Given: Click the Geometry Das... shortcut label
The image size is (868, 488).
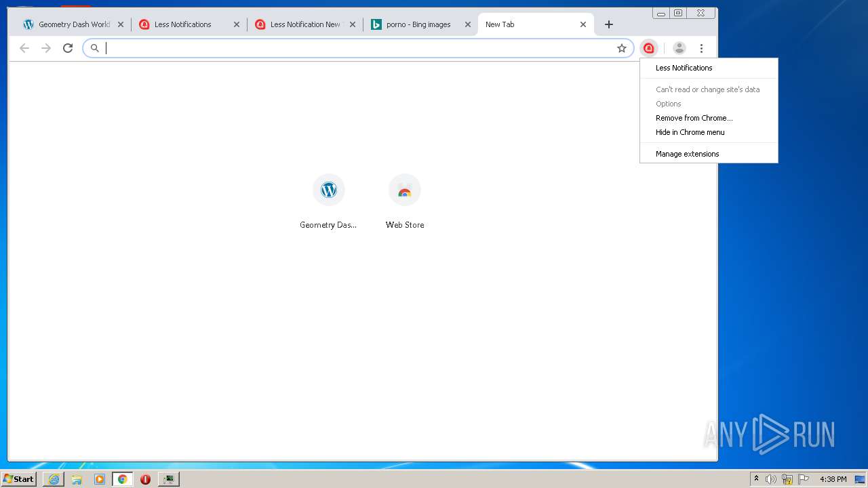Looking at the screenshot, I should 328,225.
